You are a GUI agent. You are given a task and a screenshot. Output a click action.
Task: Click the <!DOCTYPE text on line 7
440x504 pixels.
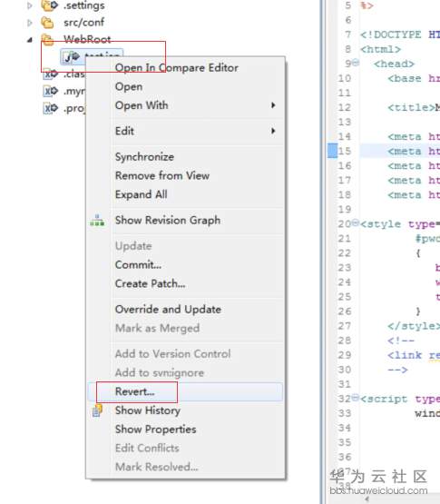point(390,35)
